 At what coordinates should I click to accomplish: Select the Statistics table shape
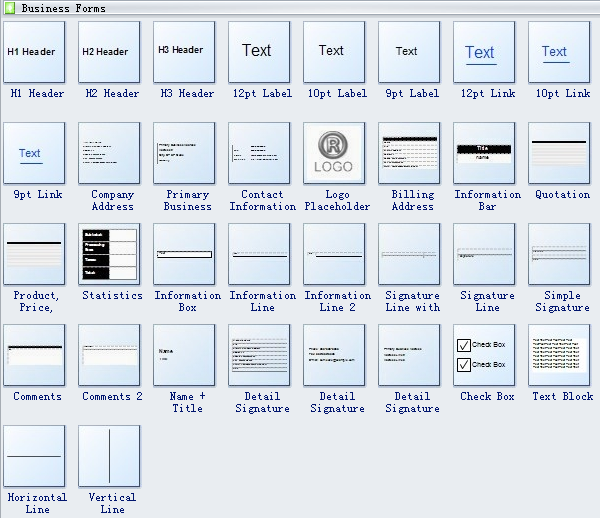click(109, 254)
